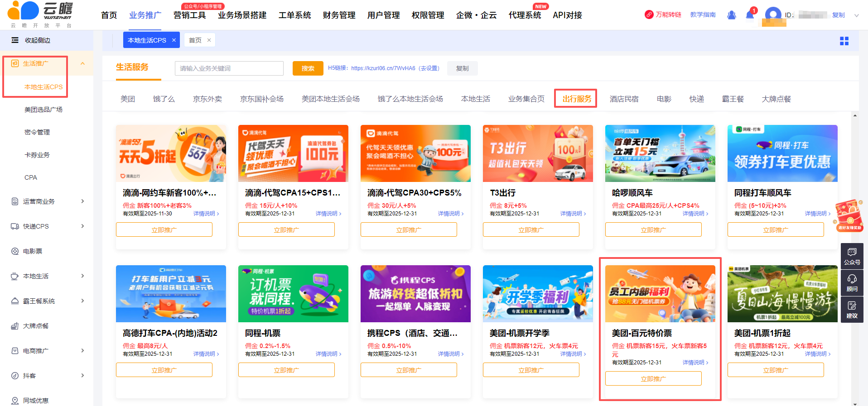Open the user profile icon in header
The image size is (868, 406).
click(x=731, y=15)
